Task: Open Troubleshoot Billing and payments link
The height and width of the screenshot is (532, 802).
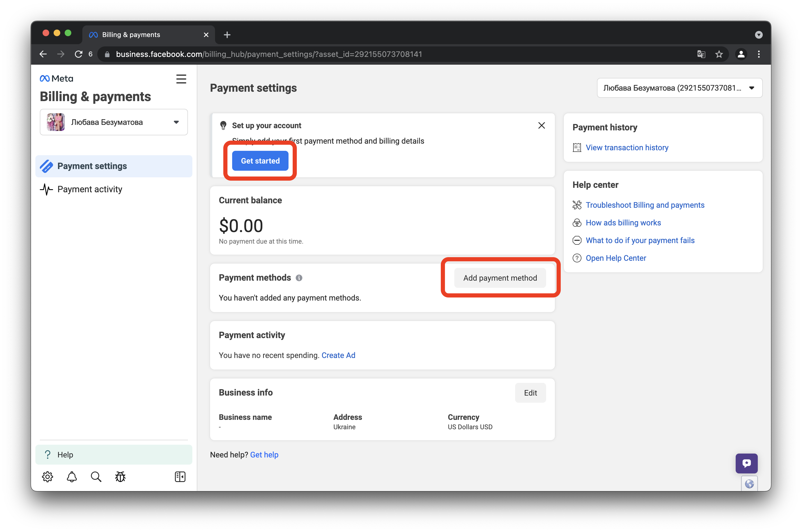Action: pyautogui.click(x=645, y=205)
